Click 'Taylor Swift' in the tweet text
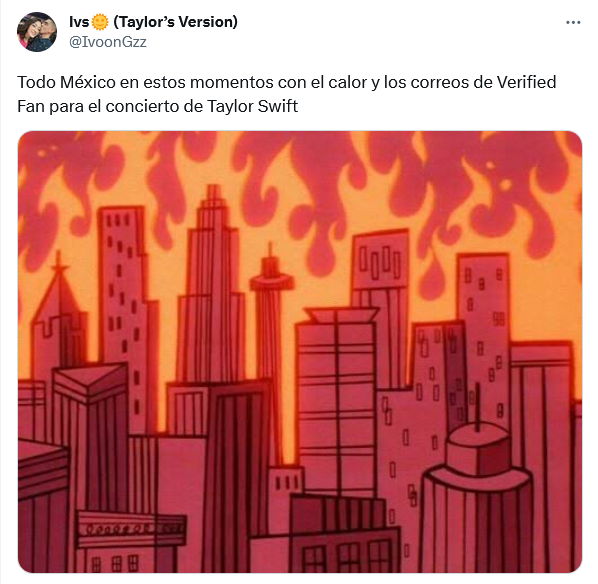 pos(252,106)
